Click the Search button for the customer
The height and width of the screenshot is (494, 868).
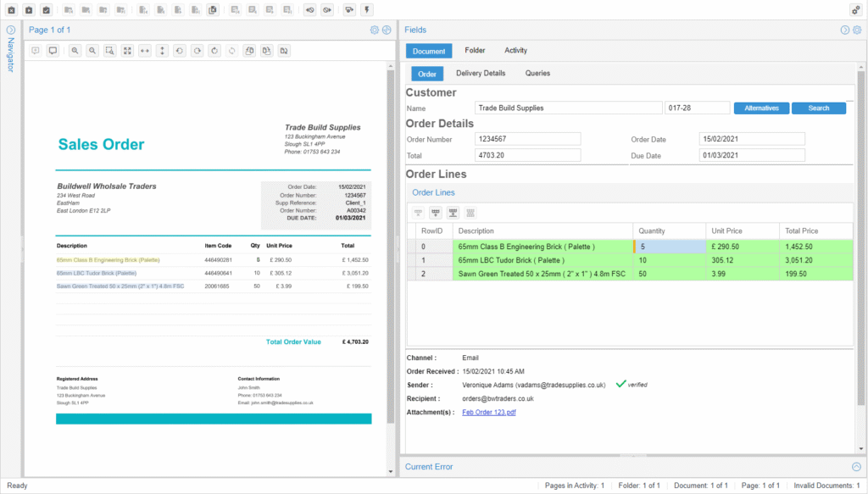(819, 108)
